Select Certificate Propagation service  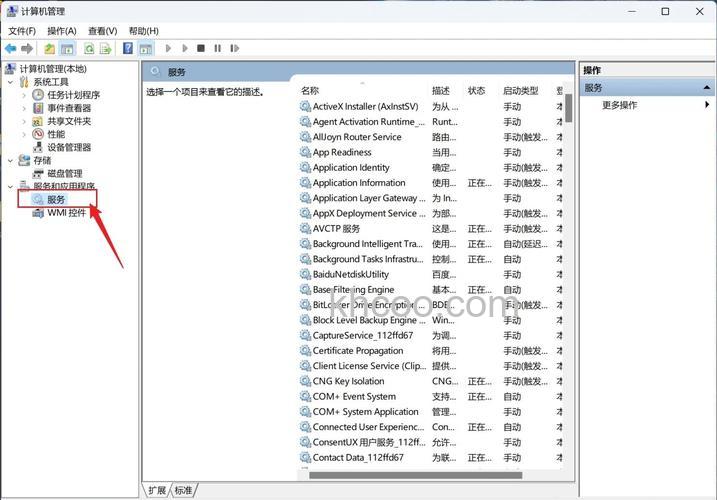358,350
